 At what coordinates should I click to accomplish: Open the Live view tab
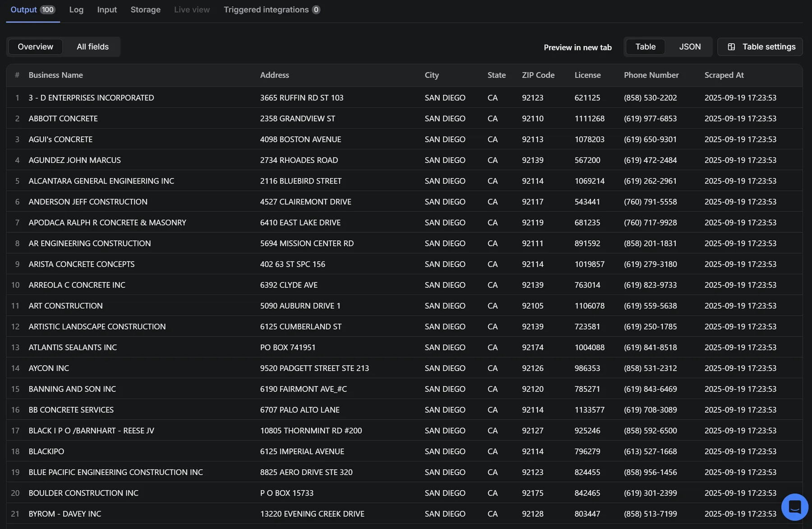tap(192, 10)
